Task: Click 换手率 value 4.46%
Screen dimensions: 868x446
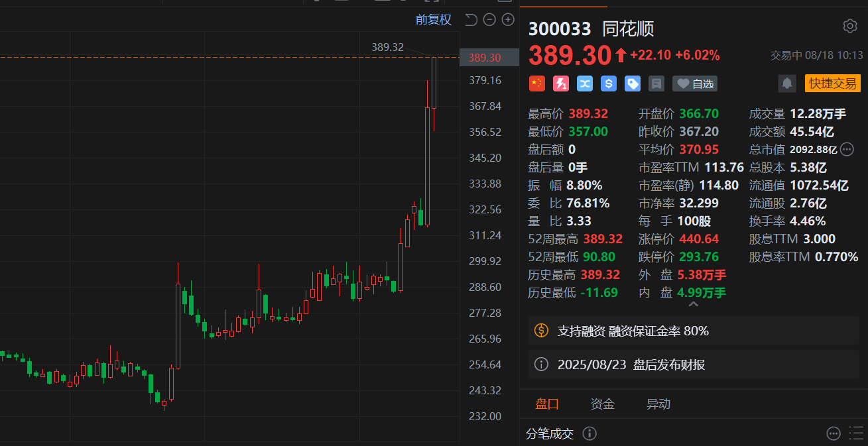Action: (x=808, y=221)
